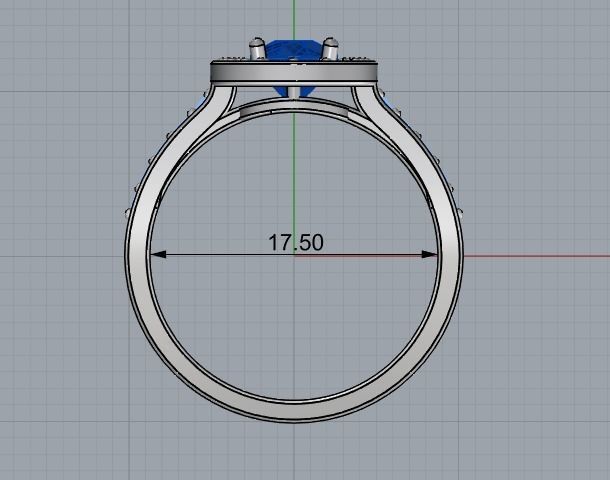This screenshot has height=480, width=610.
Task: Pick the right prong above the halo
Action: (330, 49)
